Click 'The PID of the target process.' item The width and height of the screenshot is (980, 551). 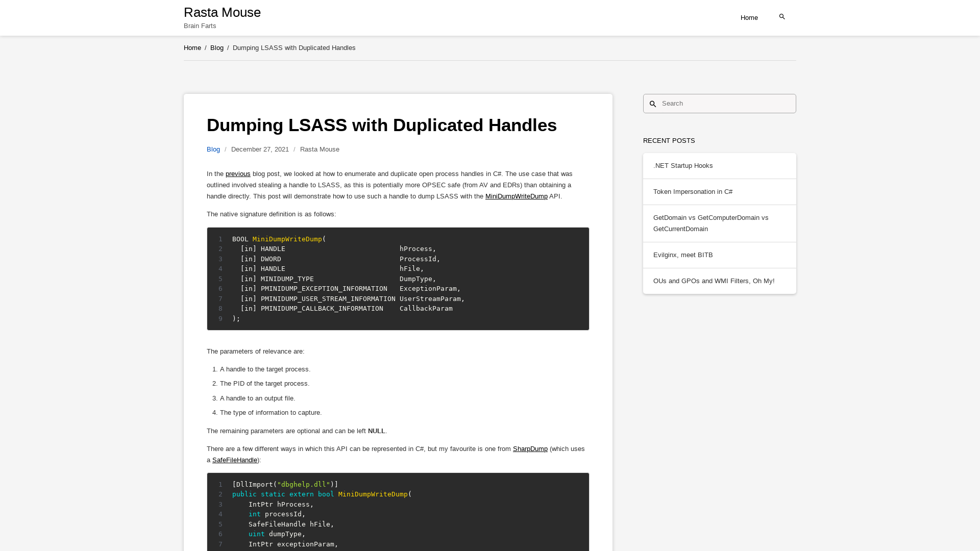(x=264, y=384)
